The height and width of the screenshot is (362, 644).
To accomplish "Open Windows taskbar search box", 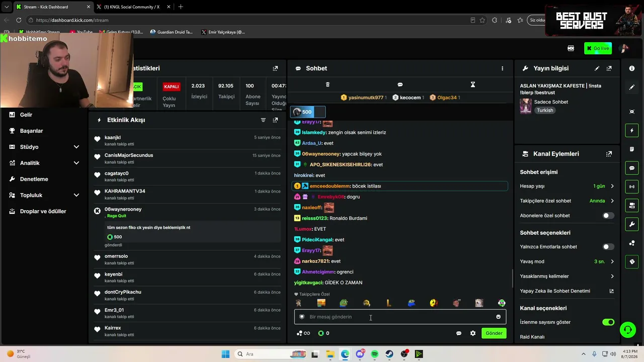I will click(x=270, y=354).
